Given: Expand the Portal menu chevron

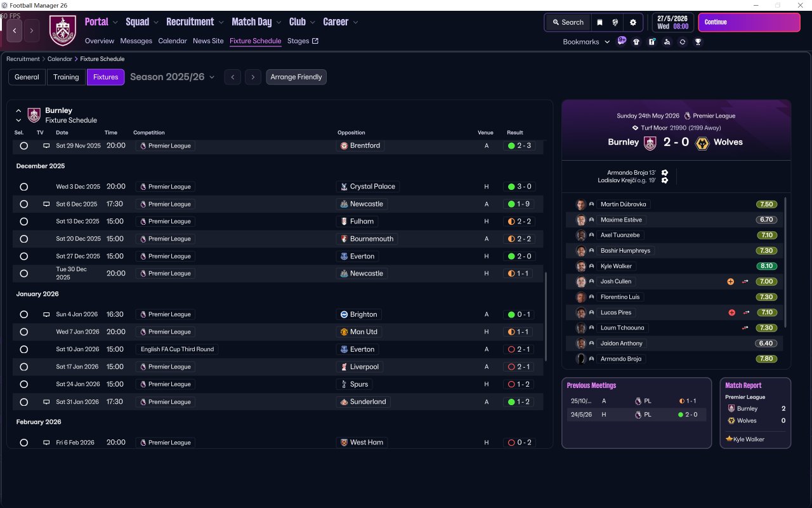Looking at the screenshot, I should tap(115, 22).
